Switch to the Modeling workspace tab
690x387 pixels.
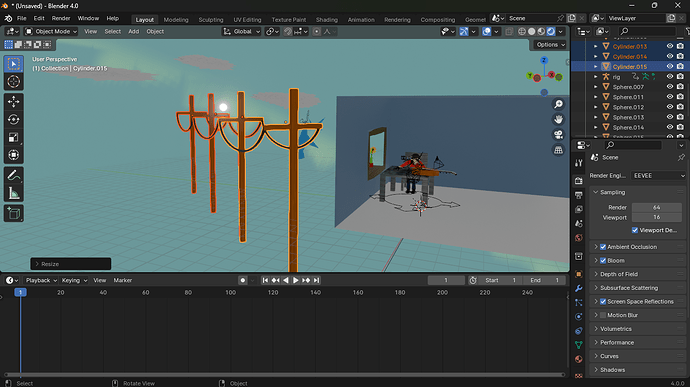tap(176, 20)
